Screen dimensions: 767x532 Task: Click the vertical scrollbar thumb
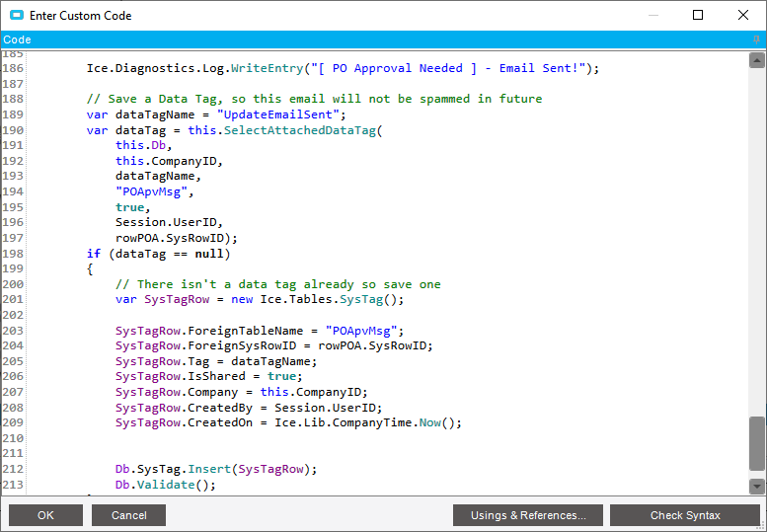(x=757, y=443)
